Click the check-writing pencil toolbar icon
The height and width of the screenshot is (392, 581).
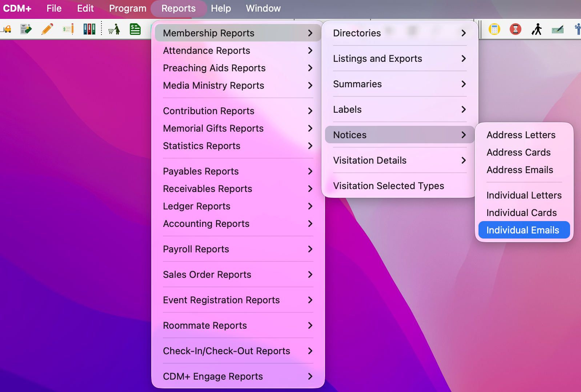tap(68, 29)
